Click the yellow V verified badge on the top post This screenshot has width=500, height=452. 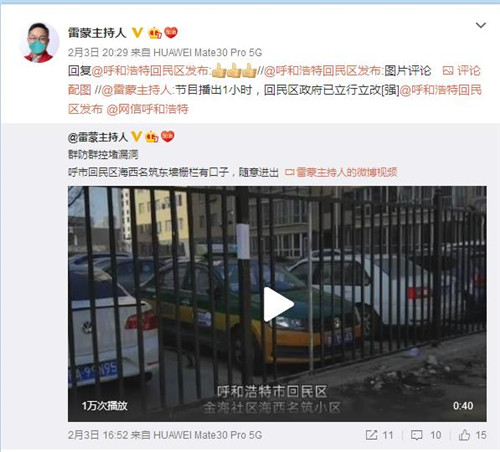coord(137,33)
